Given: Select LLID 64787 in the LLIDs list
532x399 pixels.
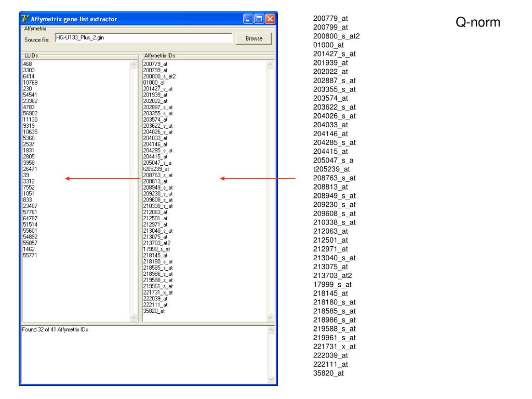Looking at the screenshot, I should click(30, 218).
